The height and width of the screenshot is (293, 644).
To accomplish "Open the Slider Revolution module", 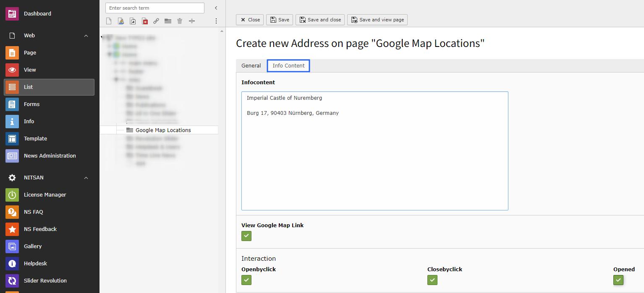I will [49, 280].
